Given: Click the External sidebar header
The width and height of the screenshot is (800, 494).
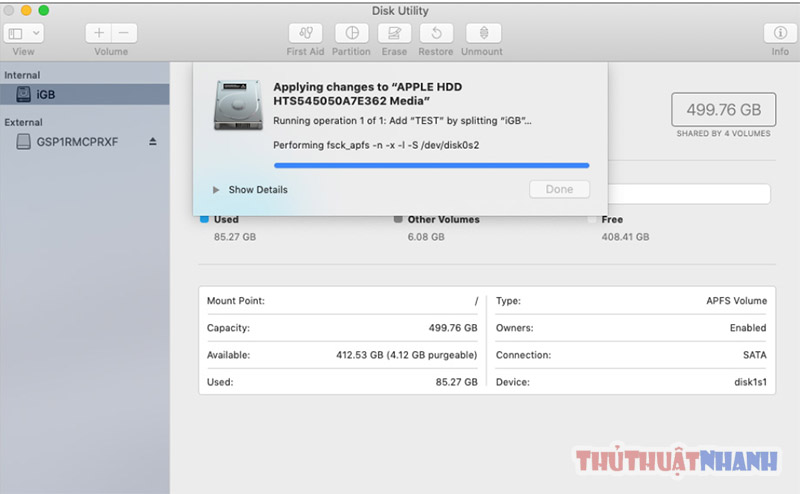Looking at the screenshot, I should tap(23, 122).
